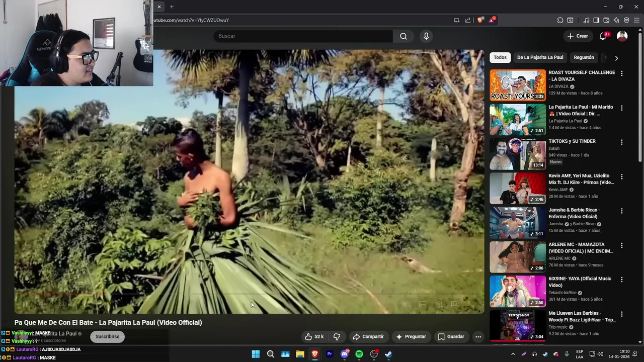Viewport: 644px width, 362px height.
Task: Open YouTube notifications bell
Action: coord(603,36)
